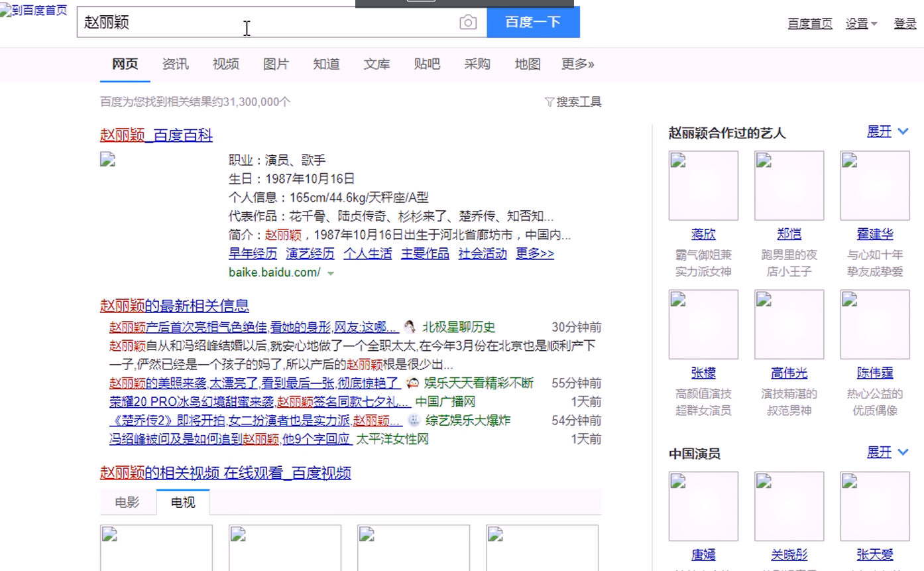Click the thumbnail above 蒋欣
Viewport: 924px width, 571px height.
703,186
